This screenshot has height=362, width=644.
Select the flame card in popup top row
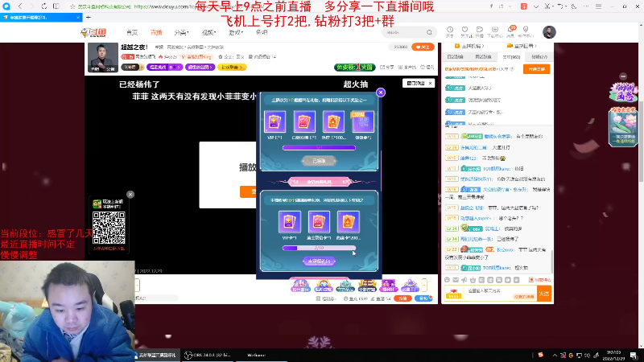tap(333, 121)
